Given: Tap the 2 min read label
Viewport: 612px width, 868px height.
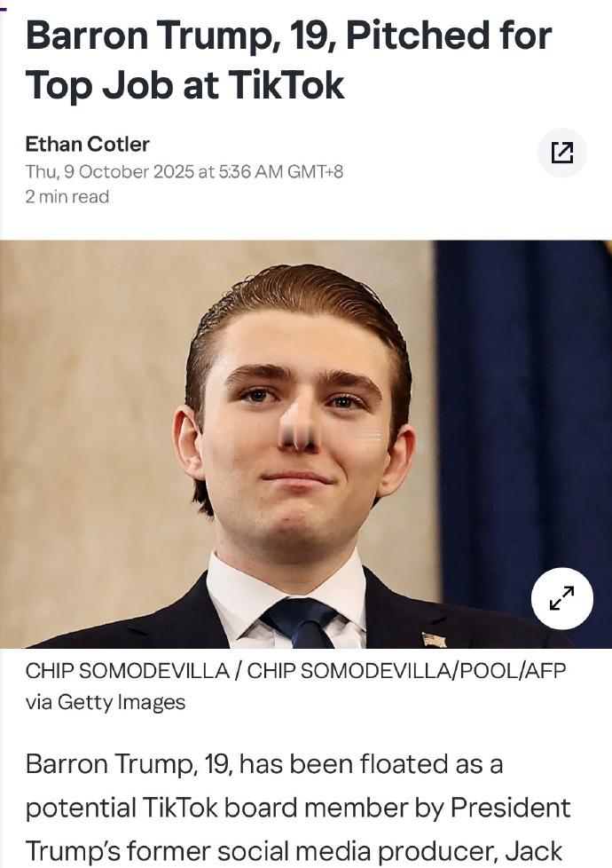Looking at the screenshot, I should 67,196.
